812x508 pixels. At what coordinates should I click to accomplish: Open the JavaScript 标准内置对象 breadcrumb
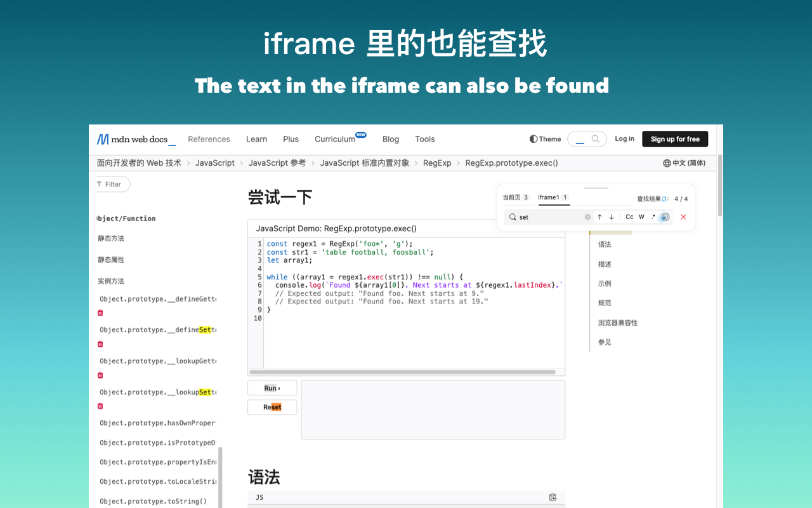tap(365, 163)
